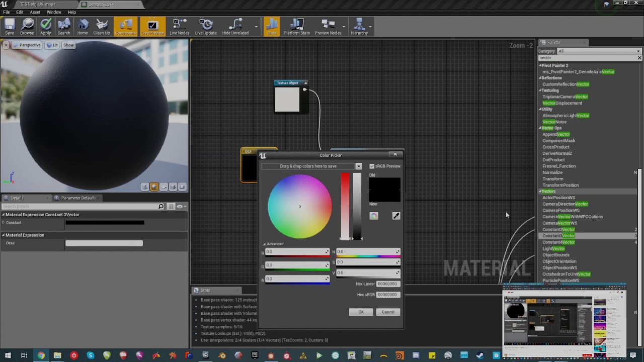Toggle the Lit view mode button

[52, 45]
